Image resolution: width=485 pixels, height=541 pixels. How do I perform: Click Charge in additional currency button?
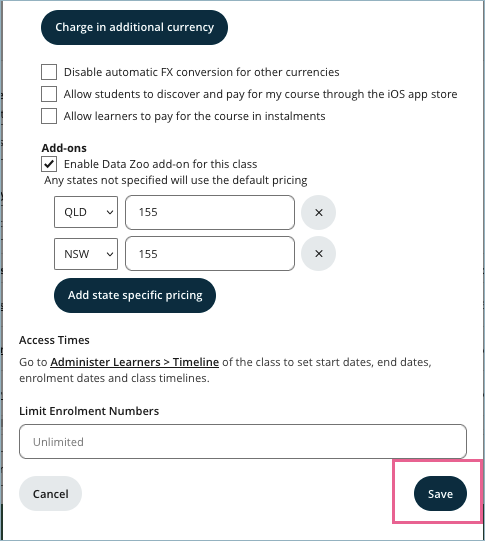click(134, 27)
